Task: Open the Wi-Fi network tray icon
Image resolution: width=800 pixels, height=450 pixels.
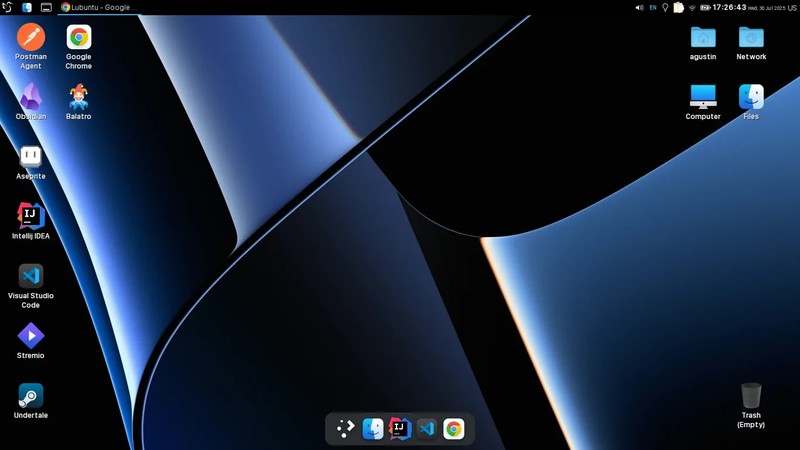Action: pyautogui.click(x=692, y=8)
